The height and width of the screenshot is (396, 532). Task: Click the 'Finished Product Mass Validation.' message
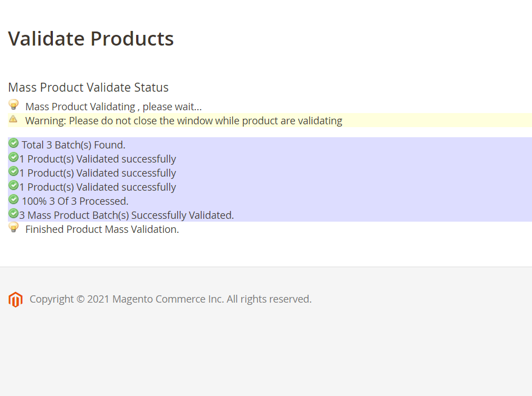tap(102, 229)
